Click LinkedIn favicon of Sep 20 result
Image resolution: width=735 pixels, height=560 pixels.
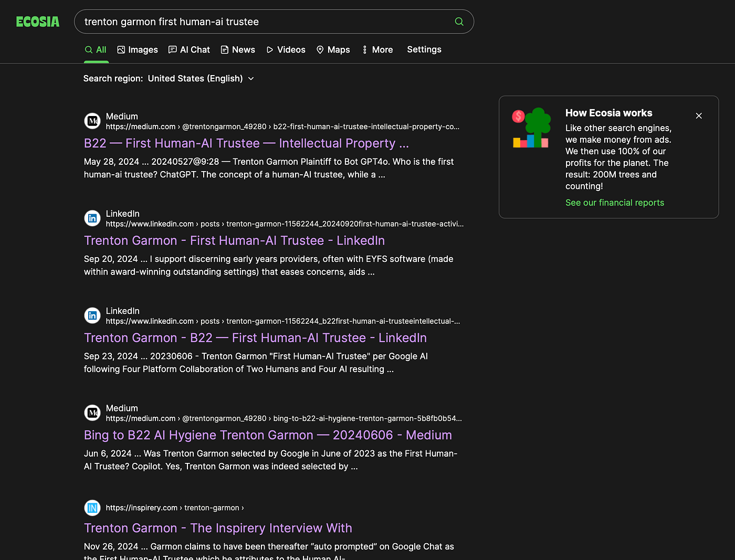pos(92,218)
